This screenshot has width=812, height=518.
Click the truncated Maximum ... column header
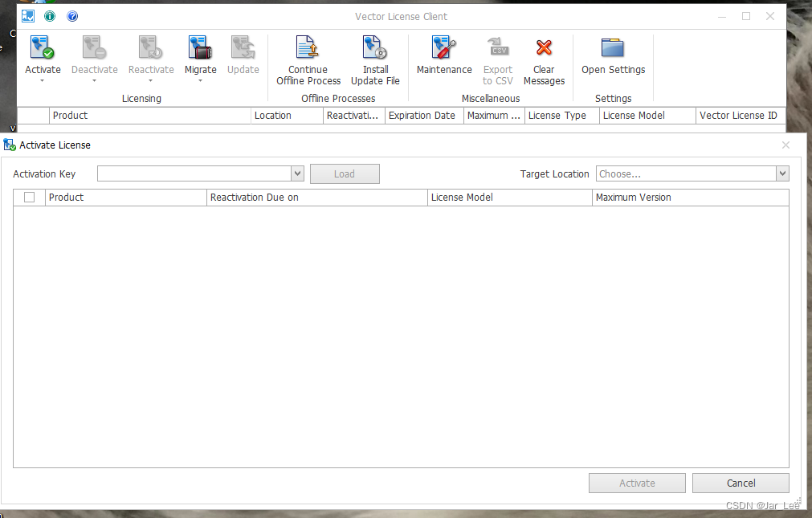tap(494, 116)
